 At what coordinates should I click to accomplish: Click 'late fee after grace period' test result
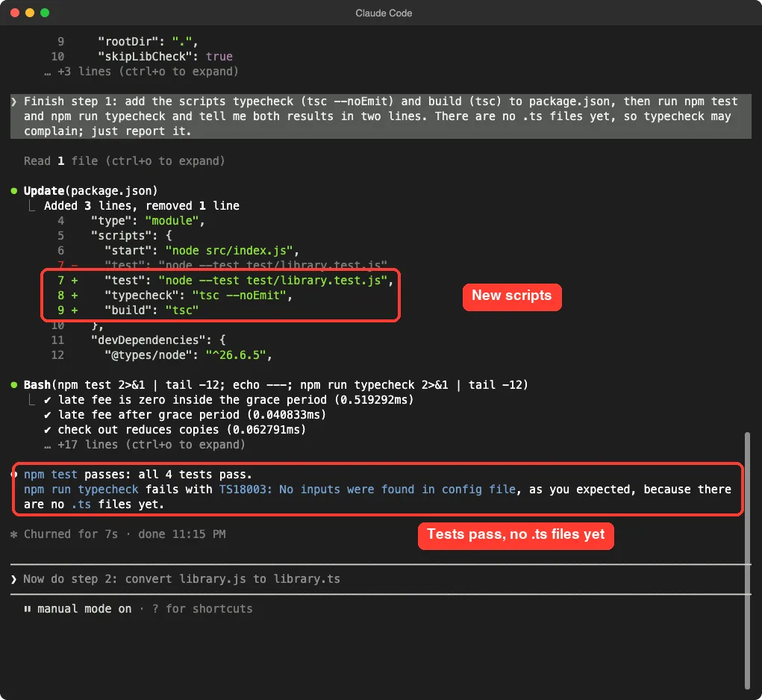[x=184, y=415]
